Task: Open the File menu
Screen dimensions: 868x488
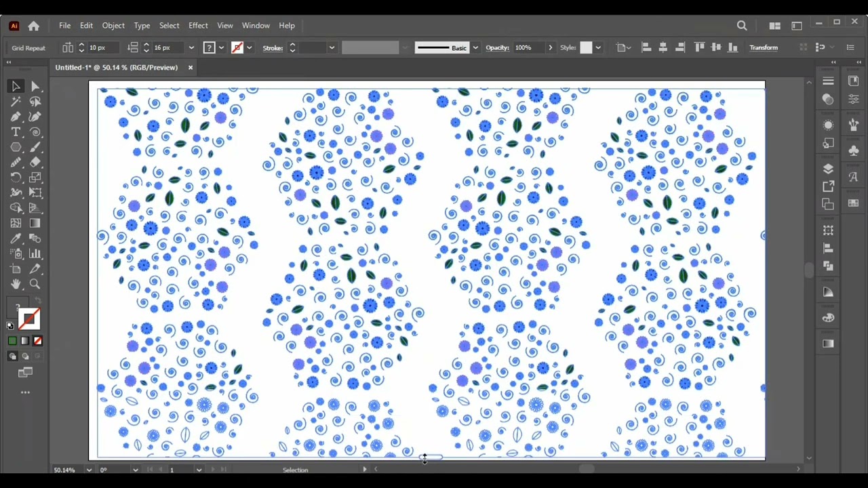Action: pos(64,26)
